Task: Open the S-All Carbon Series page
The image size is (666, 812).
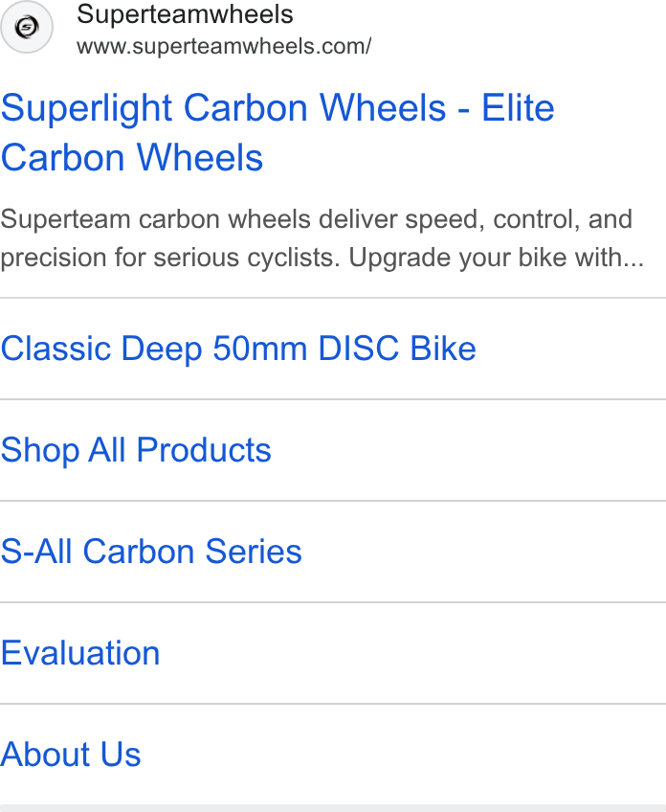Action: 151,552
